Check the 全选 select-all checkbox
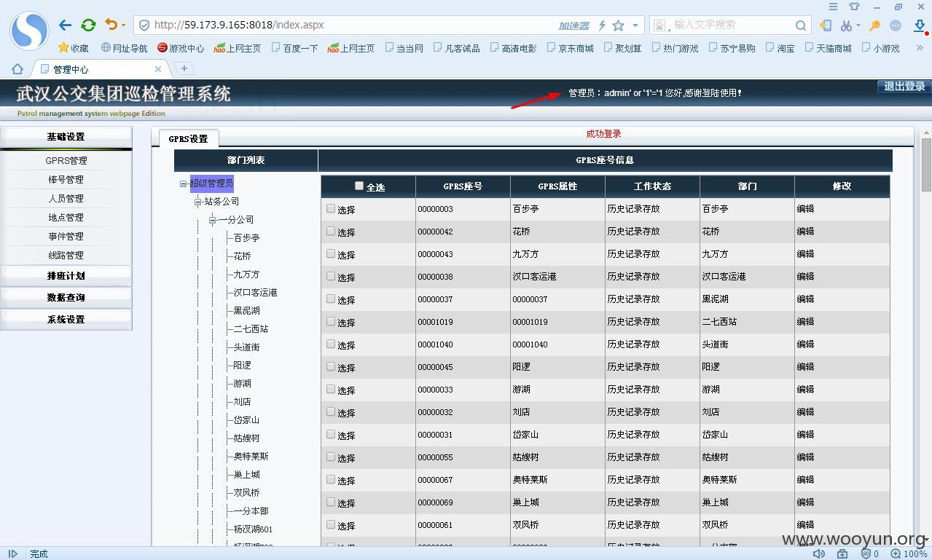 click(x=359, y=186)
